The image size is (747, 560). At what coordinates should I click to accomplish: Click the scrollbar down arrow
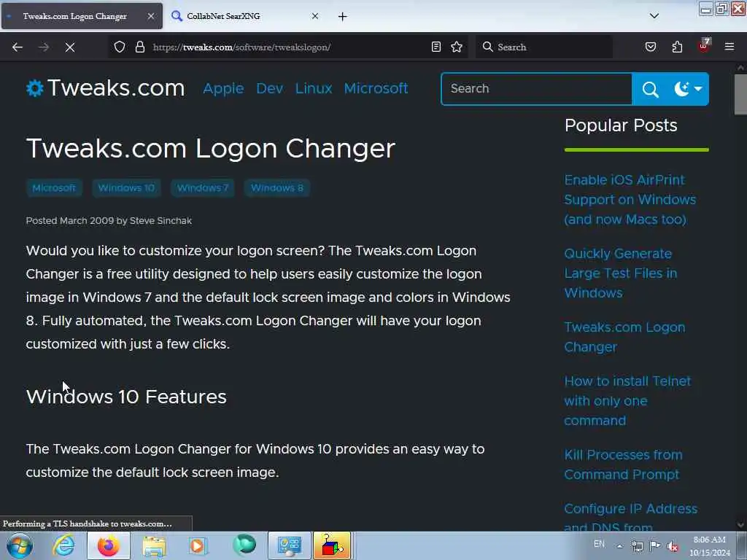pos(740,525)
